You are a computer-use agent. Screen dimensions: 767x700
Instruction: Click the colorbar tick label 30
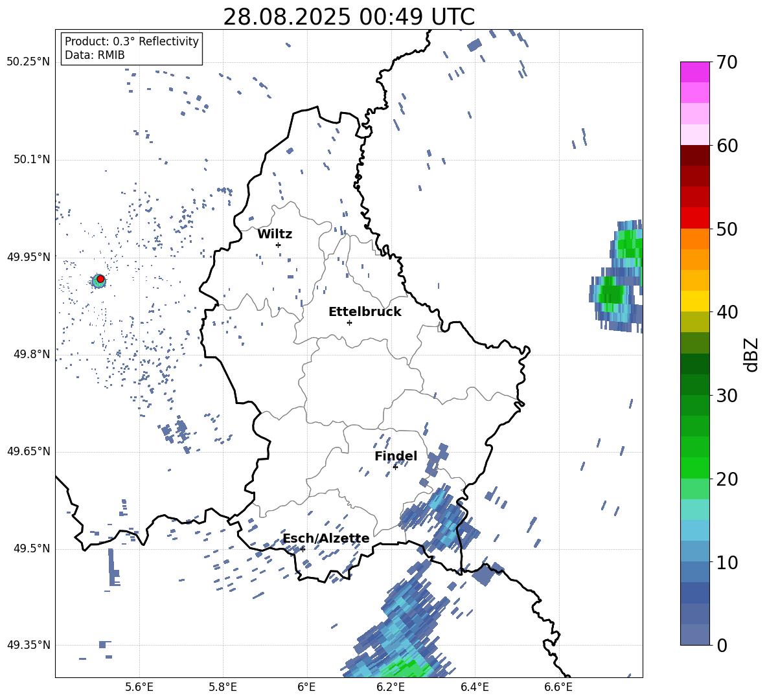pyautogui.click(x=727, y=396)
